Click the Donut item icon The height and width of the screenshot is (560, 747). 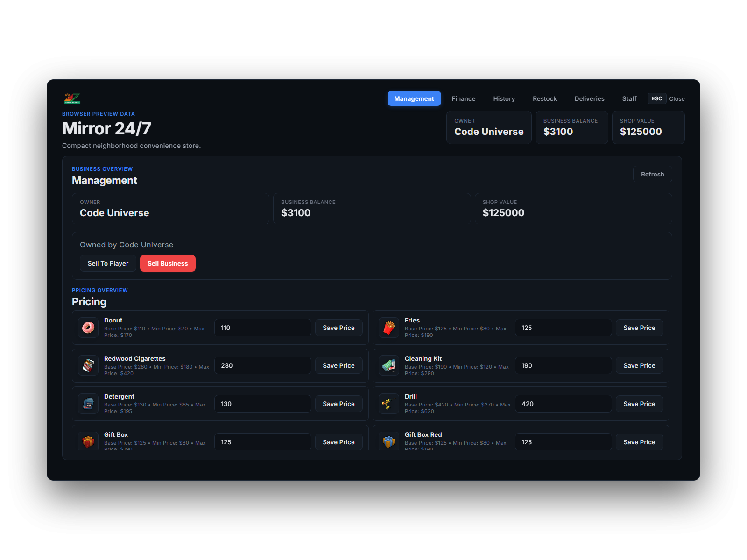(88, 328)
